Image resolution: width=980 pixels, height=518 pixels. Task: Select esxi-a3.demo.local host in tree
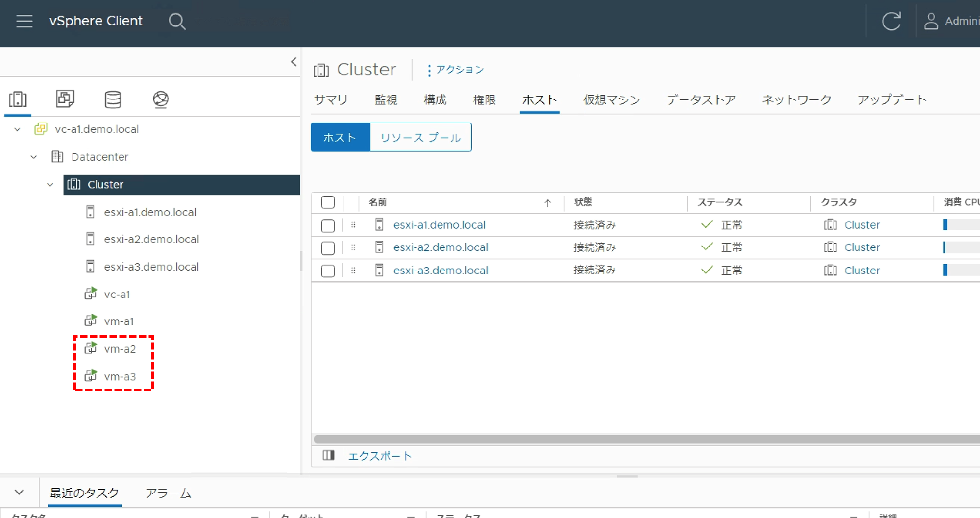[x=151, y=267]
